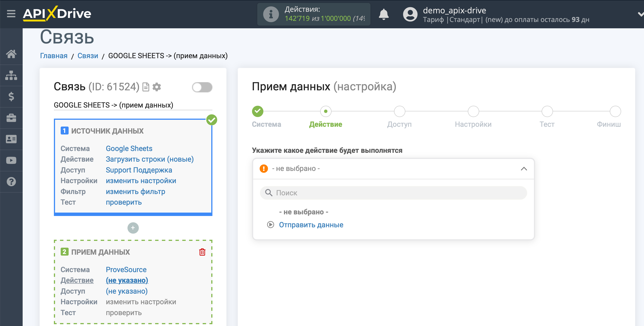Click Действие (не указано) link
Screen dimensions: 644x326
(127, 280)
